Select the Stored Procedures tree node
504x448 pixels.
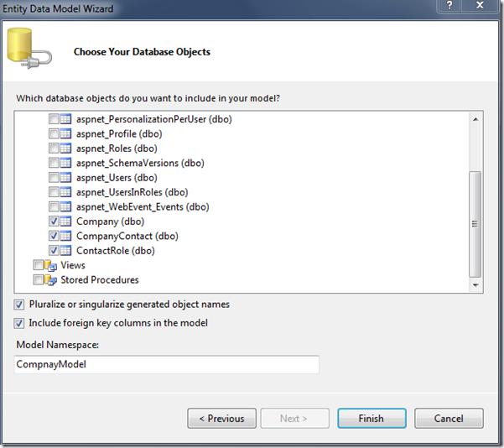[100, 279]
